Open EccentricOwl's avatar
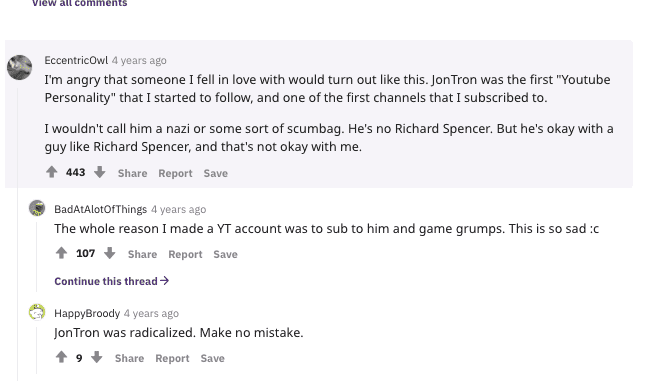The height and width of the screenshot is (381, 660). click(x=19, y=67)
